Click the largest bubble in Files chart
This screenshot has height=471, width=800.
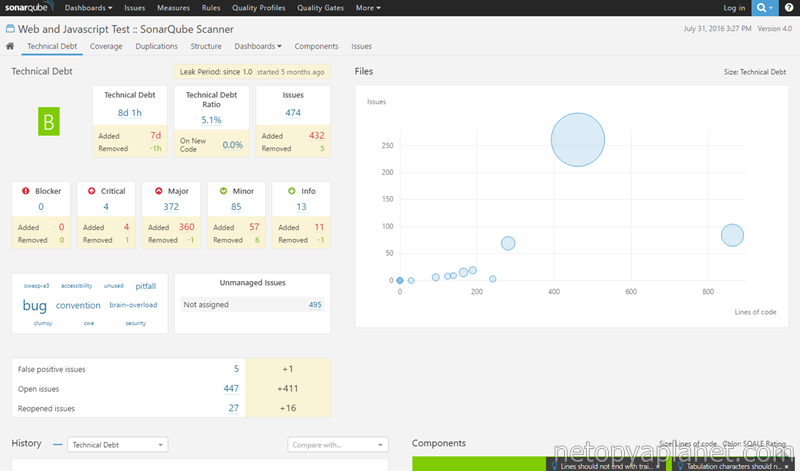(x=577, y=138)
